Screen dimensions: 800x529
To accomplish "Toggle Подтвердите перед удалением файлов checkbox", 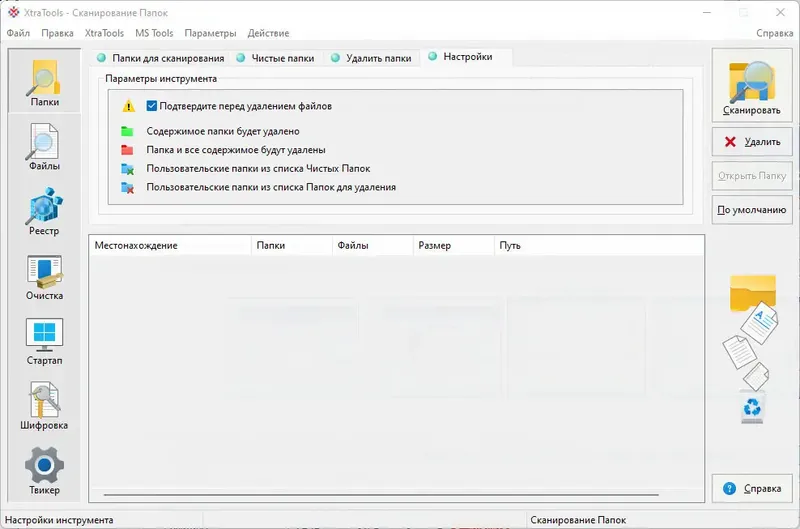I will pyautogui.click(x=152, y=106).
